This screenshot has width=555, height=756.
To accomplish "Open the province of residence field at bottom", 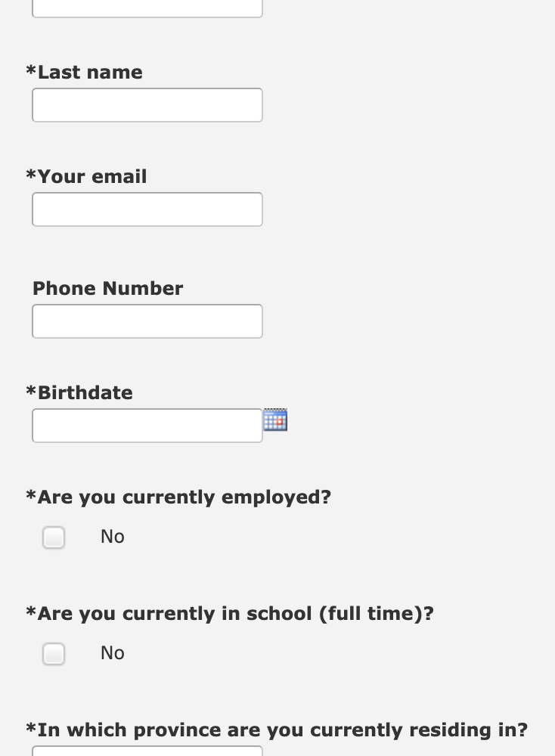I will coord(147,751).
